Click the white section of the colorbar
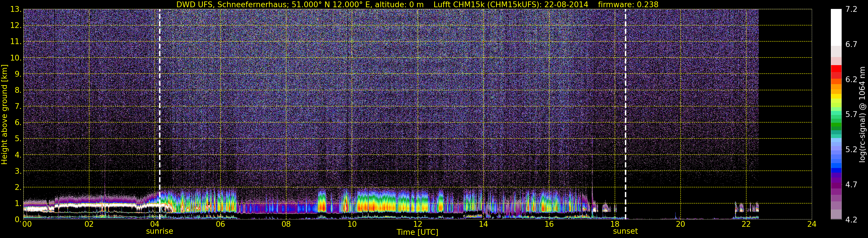Viewport: 868px width, 238px height. tap(836, 27)
